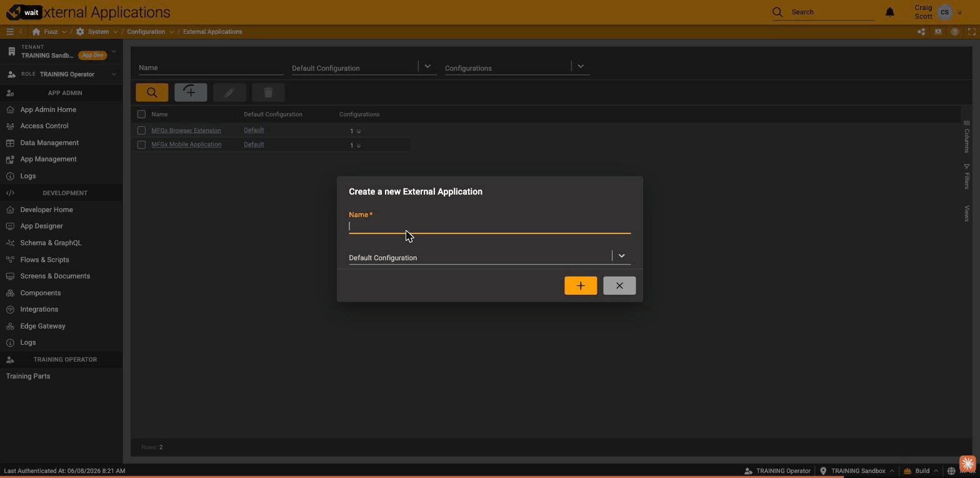Toggle the hamburger menu icon
The width and height of the screenshot is (980, 478).
pyautogui.click(x=10, y=31)
